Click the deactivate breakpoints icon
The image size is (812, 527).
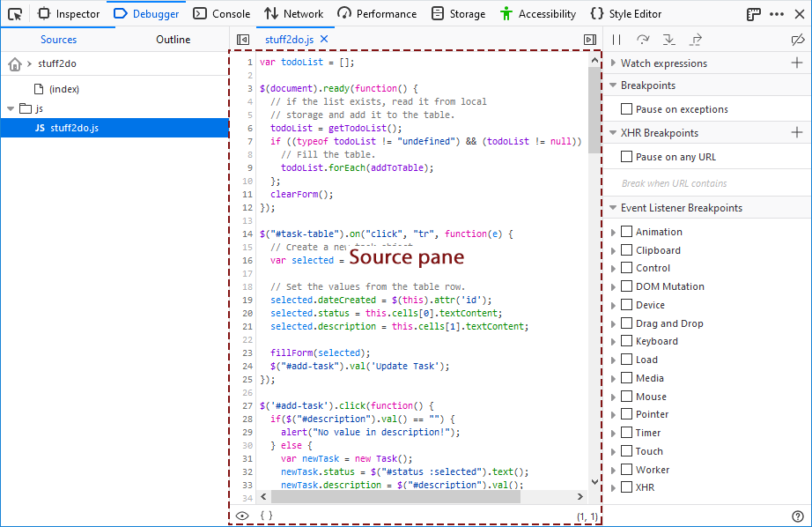tap(798, 39)
